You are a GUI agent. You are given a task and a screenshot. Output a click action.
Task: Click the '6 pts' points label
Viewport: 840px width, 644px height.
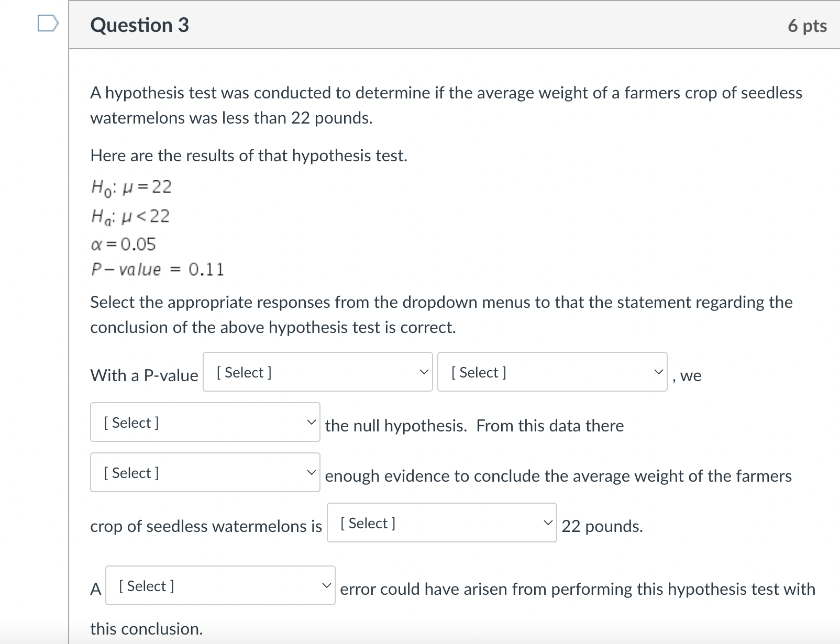point(807,26)
